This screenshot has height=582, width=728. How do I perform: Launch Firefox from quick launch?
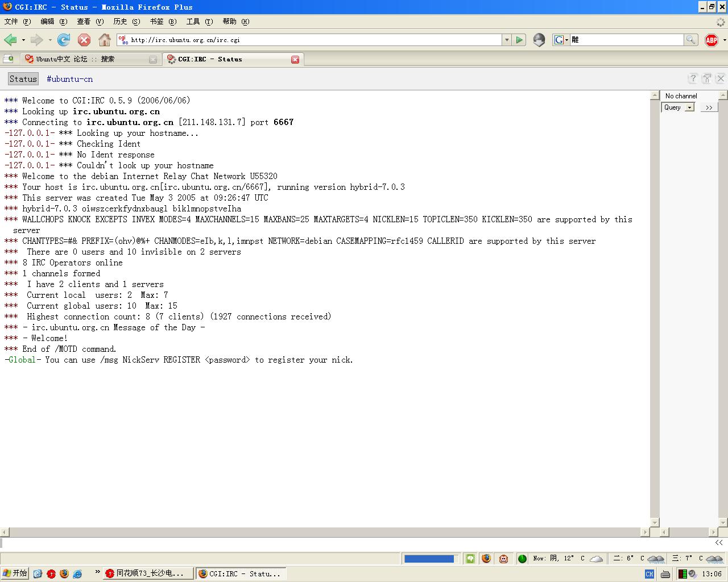tap(64, 574)
